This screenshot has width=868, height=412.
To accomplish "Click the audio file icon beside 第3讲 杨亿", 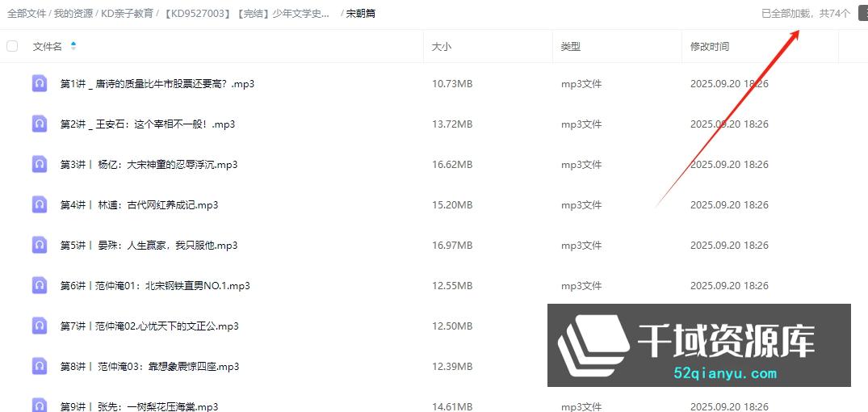I will pyautogui.click(x=40, y=165).
